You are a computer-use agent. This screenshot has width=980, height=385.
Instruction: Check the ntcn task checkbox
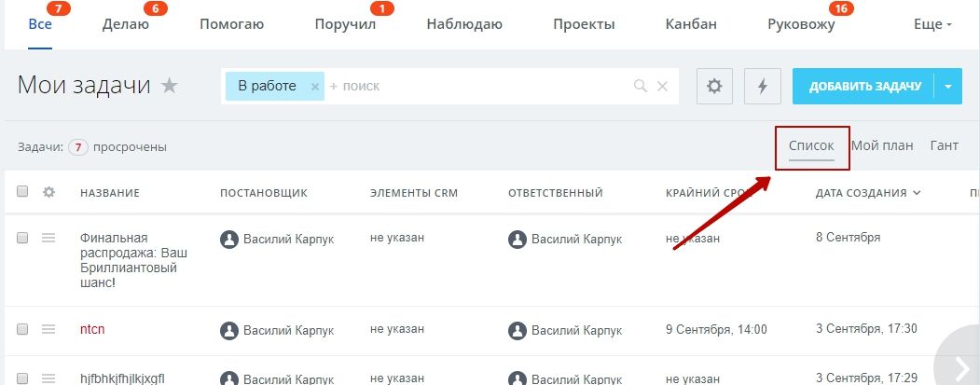(22, 329)
